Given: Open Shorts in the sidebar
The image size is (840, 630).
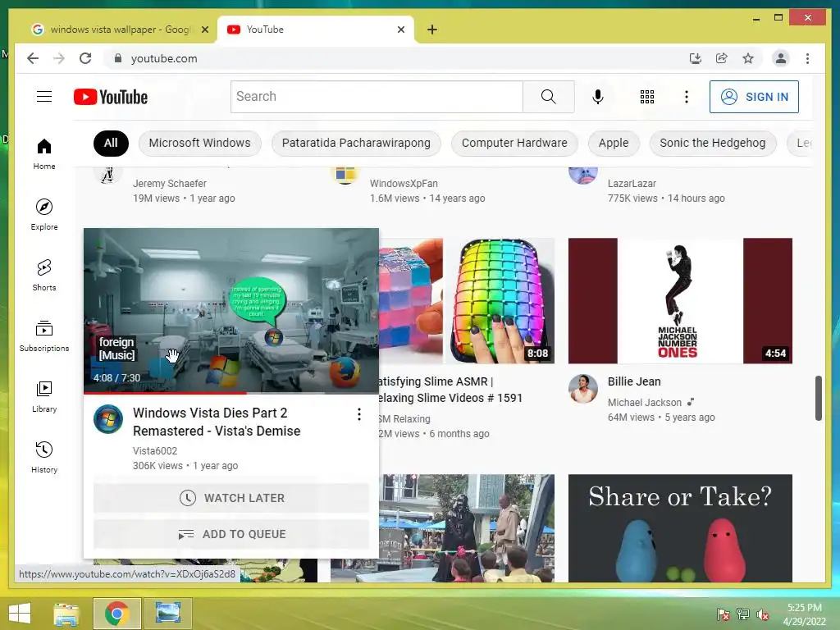Looking at the screenshot, I should (44, 276).
